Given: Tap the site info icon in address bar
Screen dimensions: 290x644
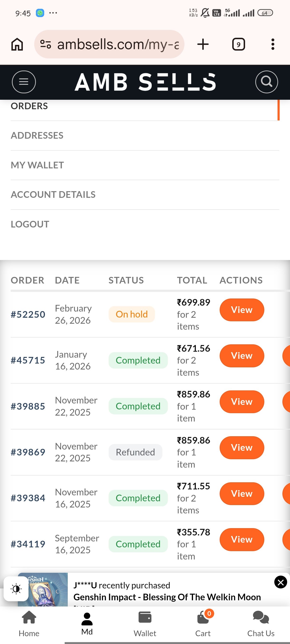Looking at the screenshot, I should (x=46, y=44).
